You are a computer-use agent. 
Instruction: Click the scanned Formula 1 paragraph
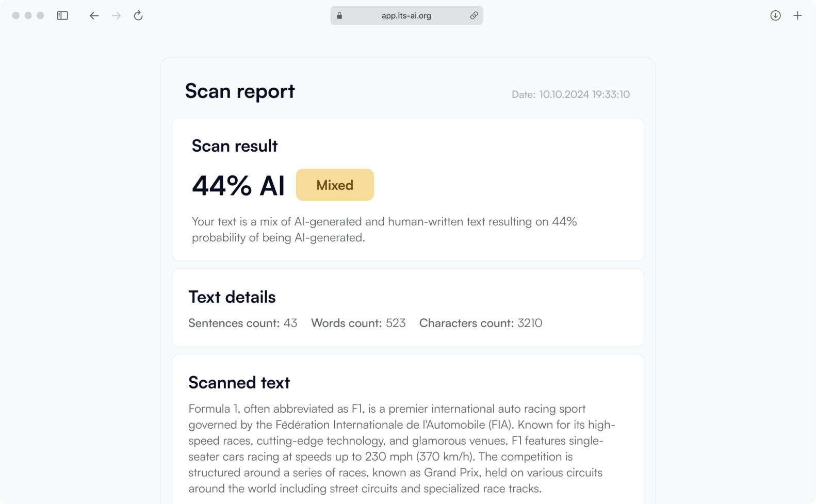pyautogui.click(x=402, y=448)
